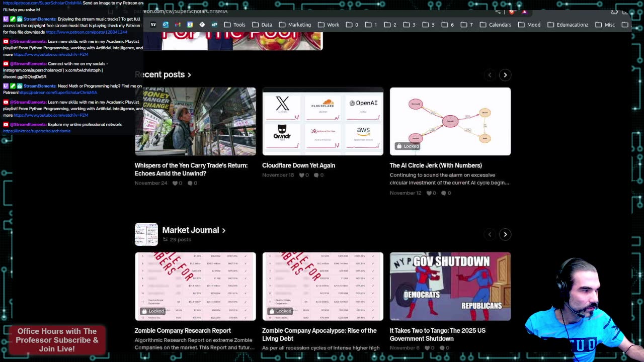Viewport: 644px width, 362px height.
Task: Click Locked badge on Zombie Company Research Report
Action: [x=152, y=311]
